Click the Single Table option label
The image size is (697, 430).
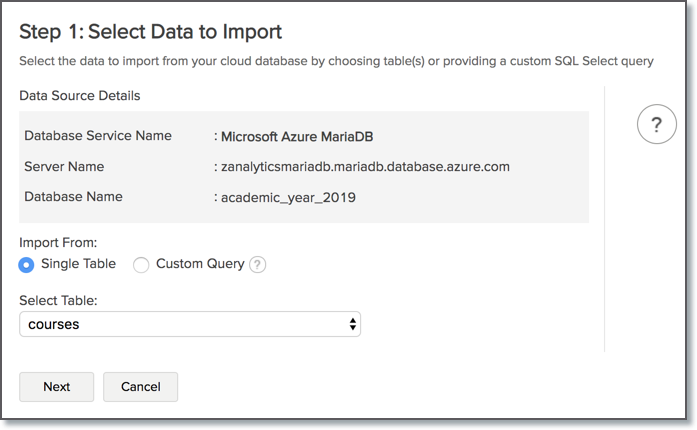point(78,264)
